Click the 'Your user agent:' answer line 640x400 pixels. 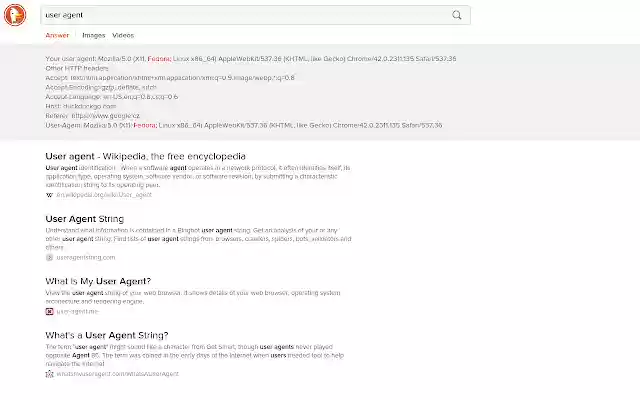(251, 59)
